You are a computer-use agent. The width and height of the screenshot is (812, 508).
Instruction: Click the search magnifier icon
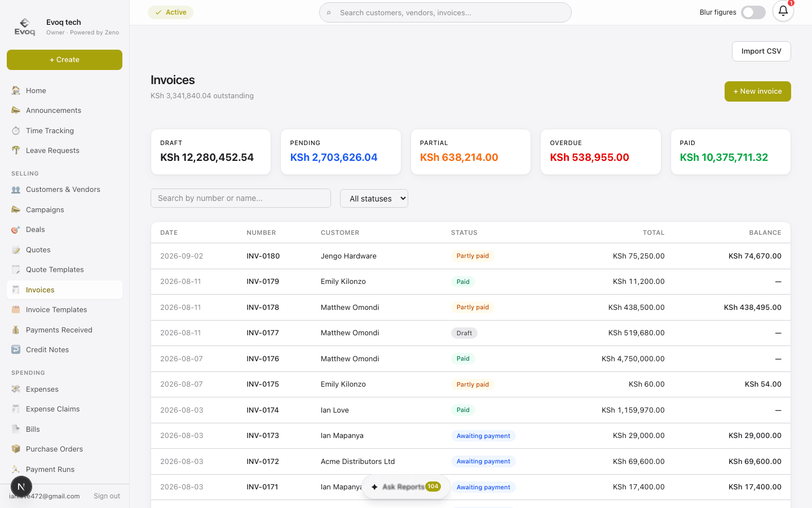pos(329,12)
